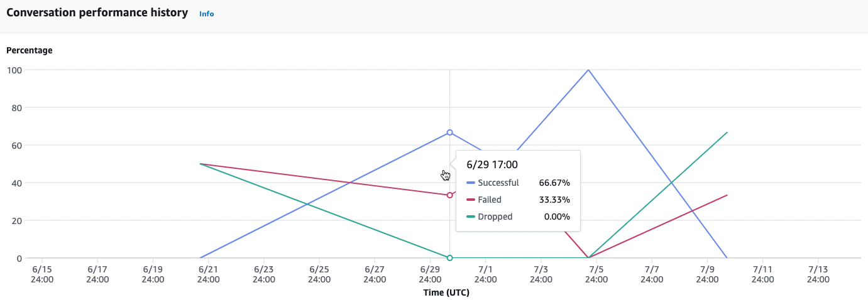Viewport: 868px width, 300px height.
Task: Click the Failed data point marker at 33.33%
Action: (x=449, y=195)
